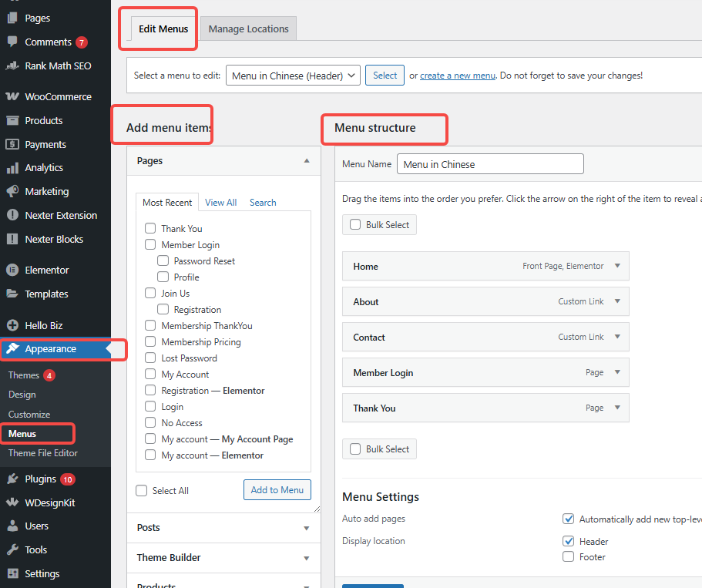Open the menu selection dropdown
The image size is (702, 588).
coord(293,75)
